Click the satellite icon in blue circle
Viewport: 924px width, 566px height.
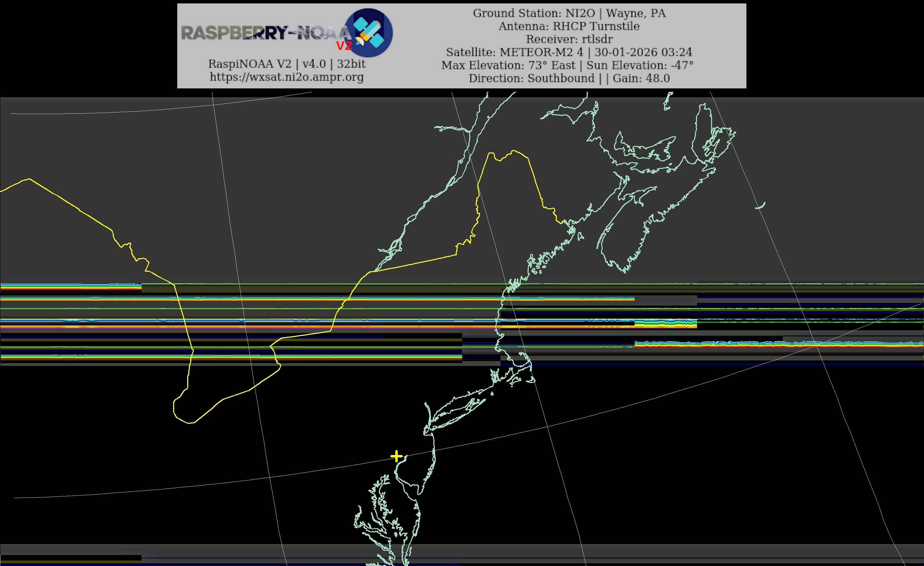(x=369, y=33)
